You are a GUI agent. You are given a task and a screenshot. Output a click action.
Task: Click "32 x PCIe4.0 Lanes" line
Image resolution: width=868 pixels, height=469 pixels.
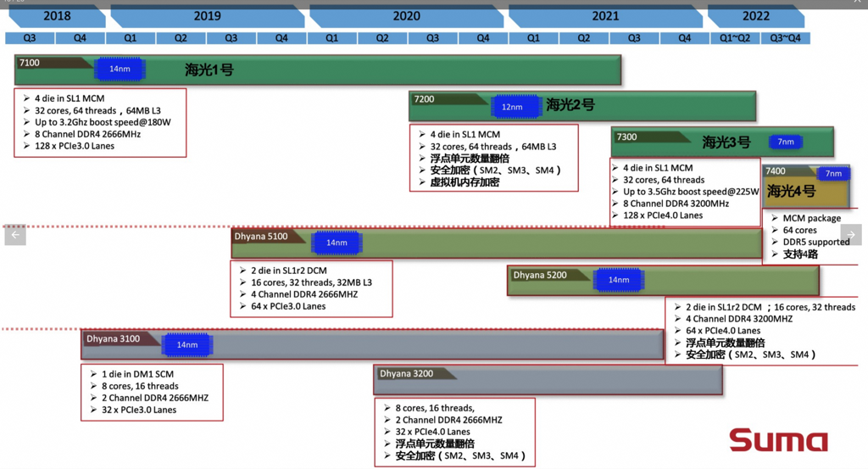[x=432, y=432]
